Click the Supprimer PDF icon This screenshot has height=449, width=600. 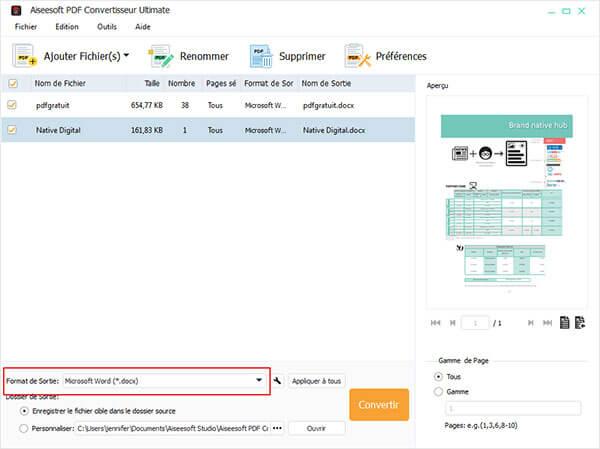(262, 56)
